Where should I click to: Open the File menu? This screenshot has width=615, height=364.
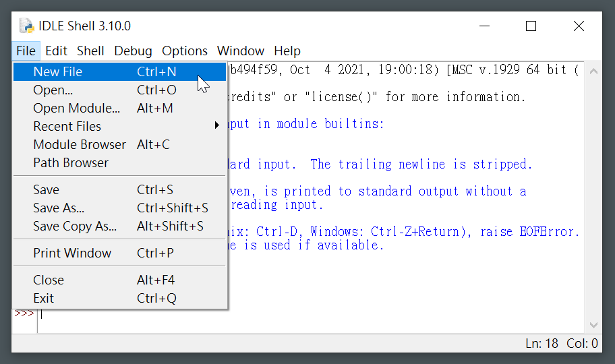[26, 51]
